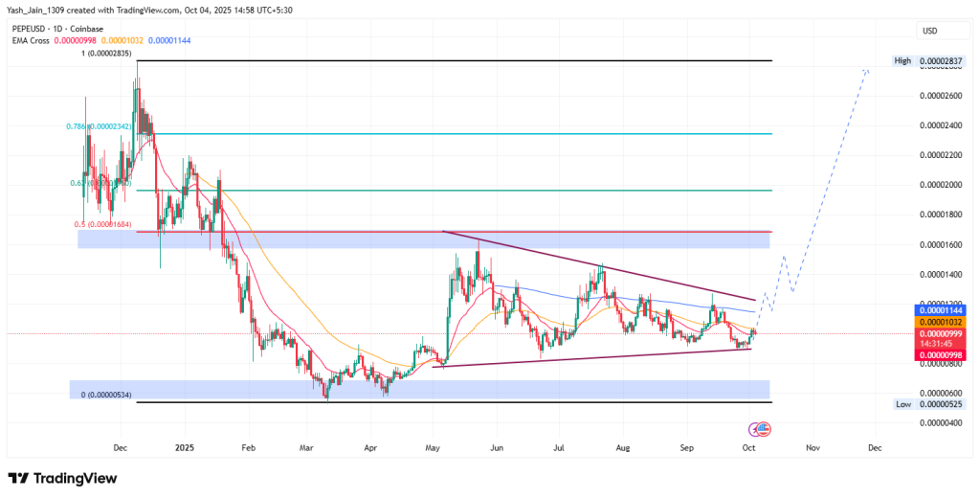Click the Fibonacci 0 level label at bottom
This screenshot has height=499, width=980.
[105, 395]
